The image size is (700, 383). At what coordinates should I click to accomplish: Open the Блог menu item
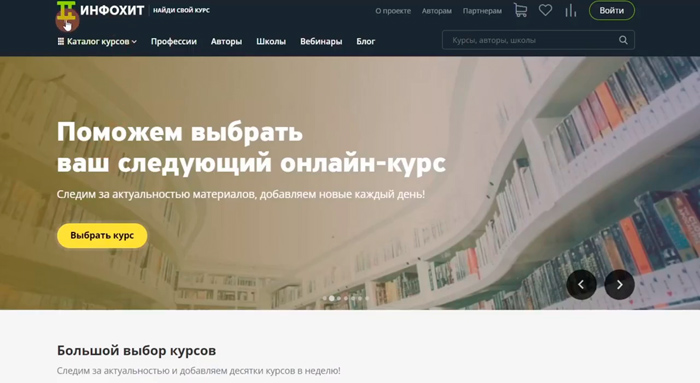click(366, 42)
